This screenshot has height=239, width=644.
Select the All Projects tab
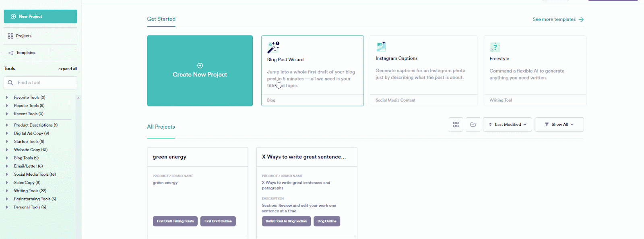tap(161, 127)
